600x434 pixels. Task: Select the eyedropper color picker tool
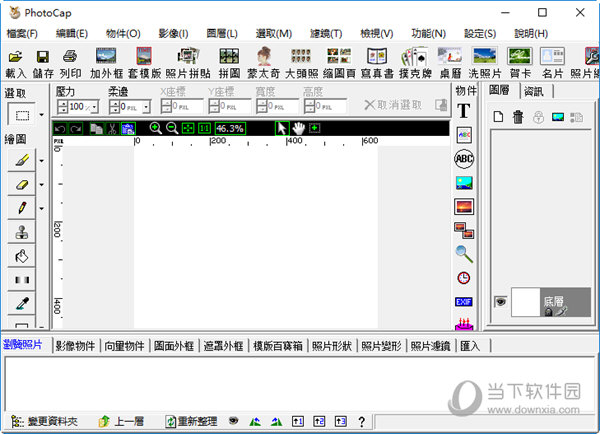coord(22,304)
